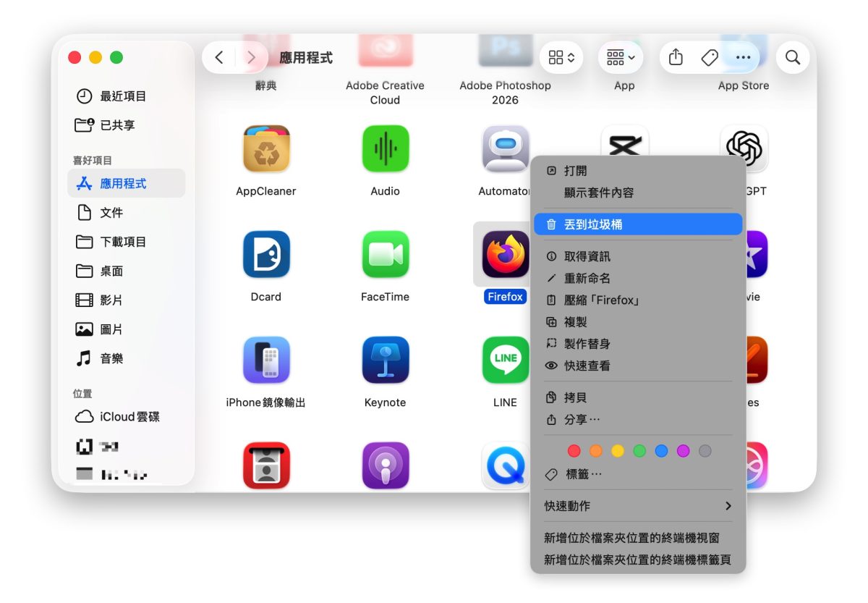Choose 複製 in the context menu
Image resolution: width=868 pixels, height=603 pixels.
click(638, 322)
